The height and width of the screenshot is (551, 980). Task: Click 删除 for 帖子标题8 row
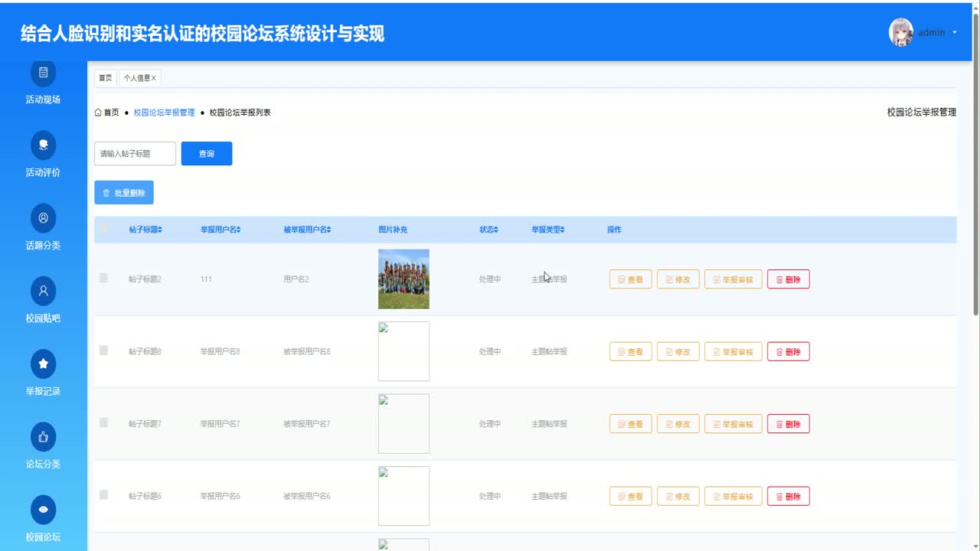(789, 351)
